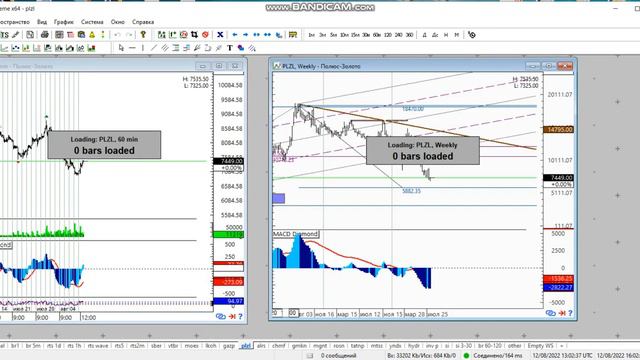Switch chart to daily Д timeframe
The height and width of the screenshot is (360, 640).
point(424,35)
